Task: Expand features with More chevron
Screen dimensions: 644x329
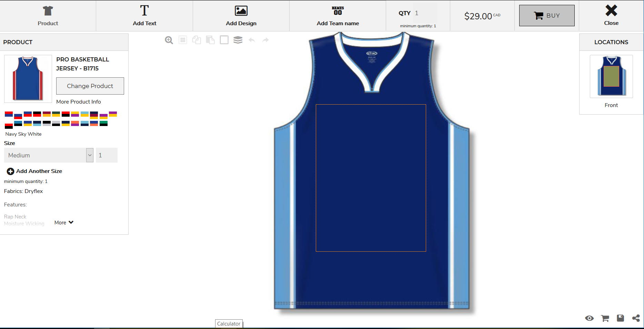Action: coord(64,223)
